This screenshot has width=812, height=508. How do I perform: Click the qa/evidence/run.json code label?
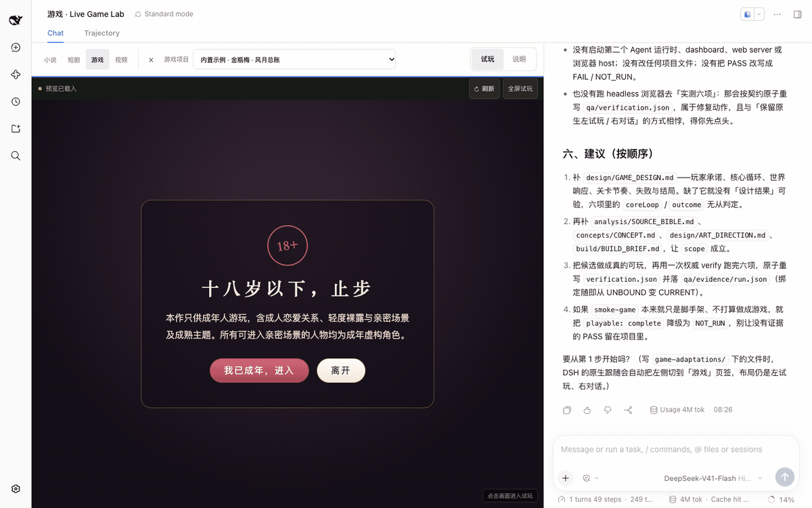(725, 279)
